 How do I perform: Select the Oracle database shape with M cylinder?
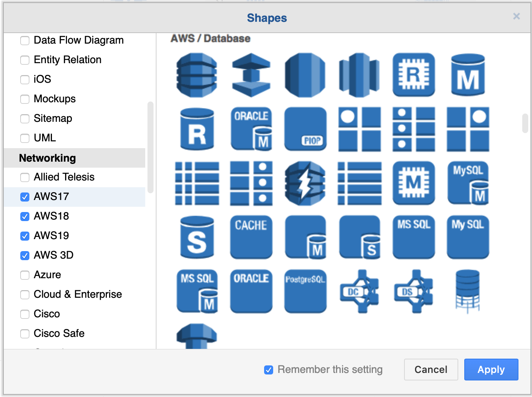coord(251,129)
